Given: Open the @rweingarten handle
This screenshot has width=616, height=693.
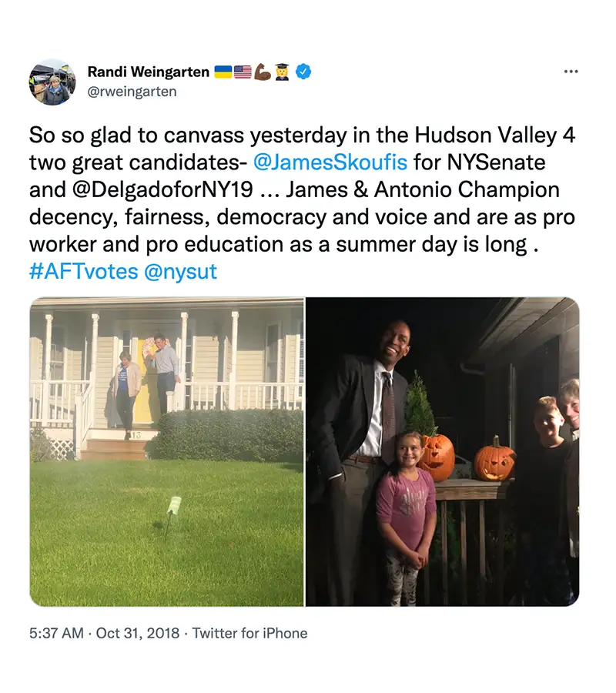Looking at the screenshot, I should point(132,92).
